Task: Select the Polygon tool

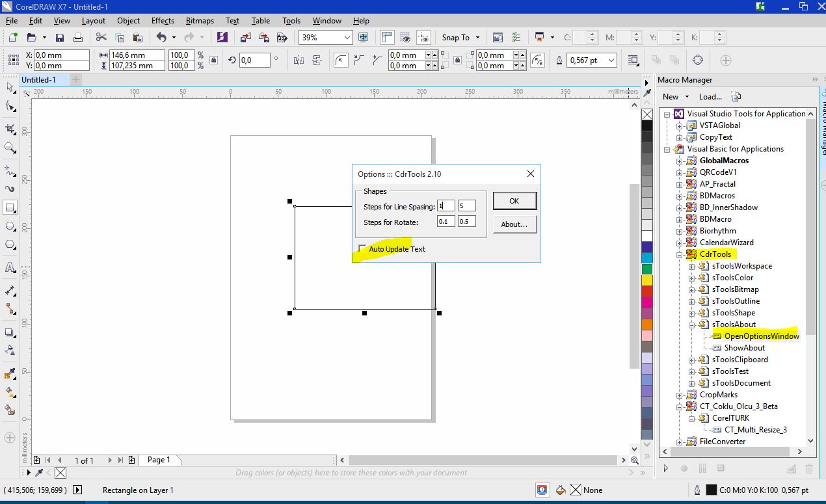Action: [x=10, y=245]
